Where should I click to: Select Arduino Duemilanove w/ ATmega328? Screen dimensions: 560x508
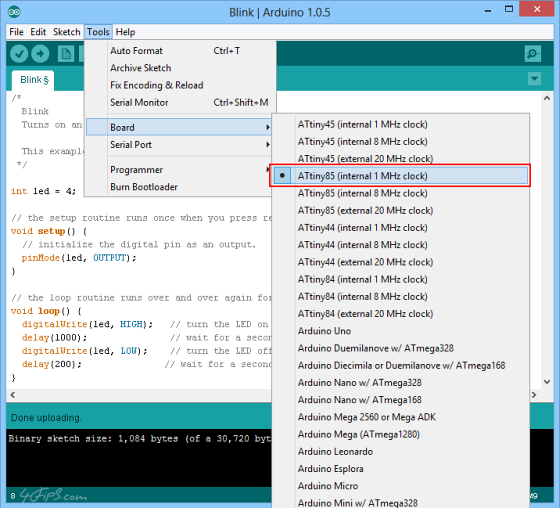(x=400, y=348)
